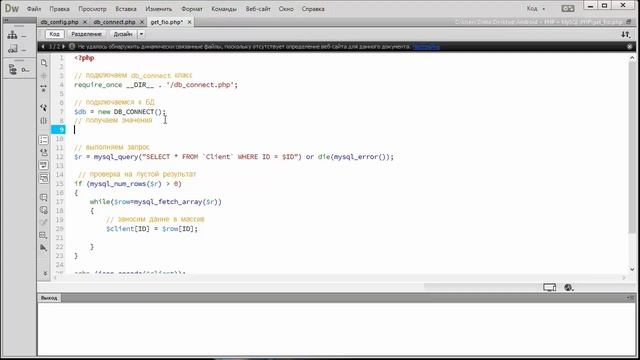Click the 'require_once __DIR__' code line
The width and height of the screenshot is (640, 360).
click(156, 85)
